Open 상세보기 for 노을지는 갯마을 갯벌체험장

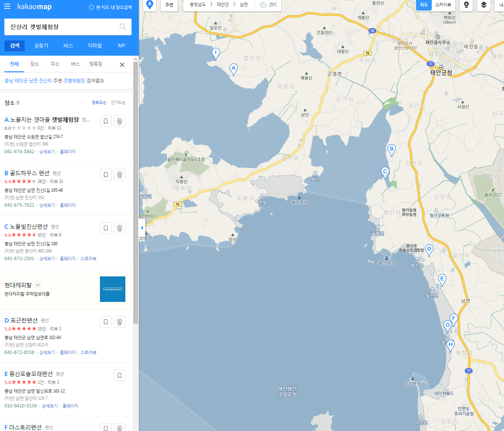(x=47, y=152)
